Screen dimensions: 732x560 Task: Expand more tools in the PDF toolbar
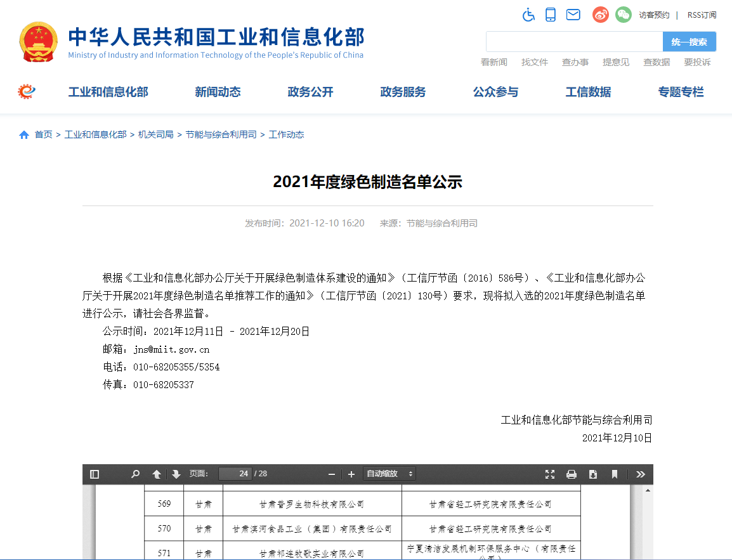click(641, 474)
